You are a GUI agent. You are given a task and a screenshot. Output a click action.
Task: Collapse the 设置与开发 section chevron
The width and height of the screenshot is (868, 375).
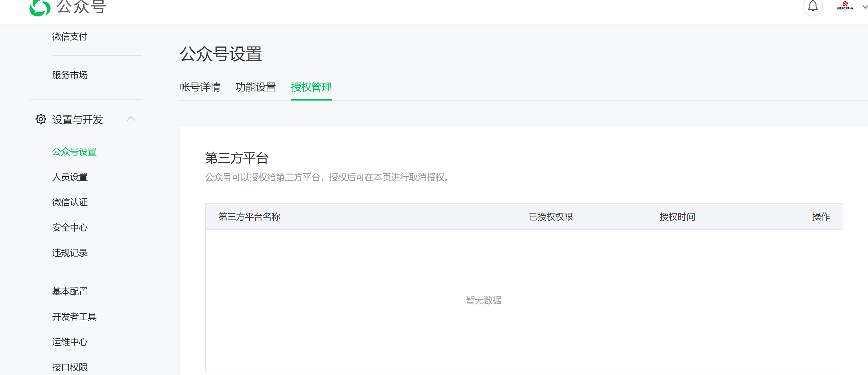(131, 119)
